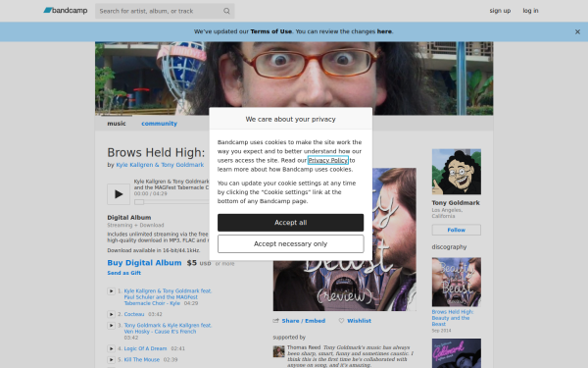Play track 1 Tabernacle Choir - Kyle
588x368 pixels.
(111, 291)
